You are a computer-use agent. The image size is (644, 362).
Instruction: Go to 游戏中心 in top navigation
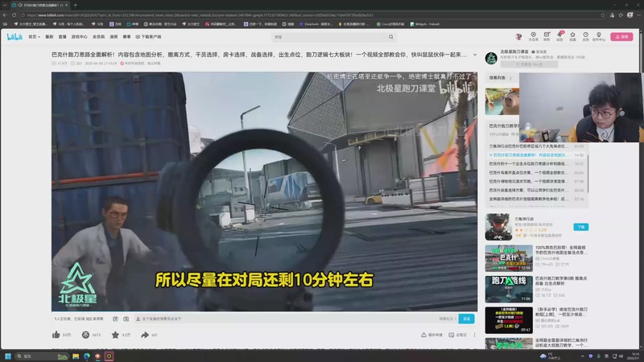[x=79, y=37]
